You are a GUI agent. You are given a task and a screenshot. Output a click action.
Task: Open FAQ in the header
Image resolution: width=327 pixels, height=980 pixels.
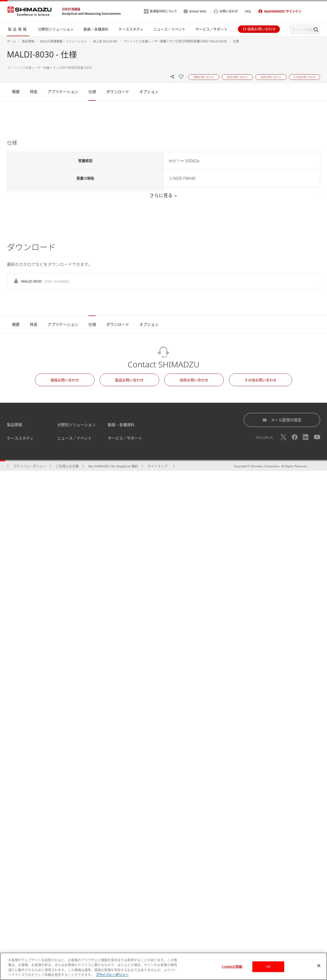(x=248, y=11)
